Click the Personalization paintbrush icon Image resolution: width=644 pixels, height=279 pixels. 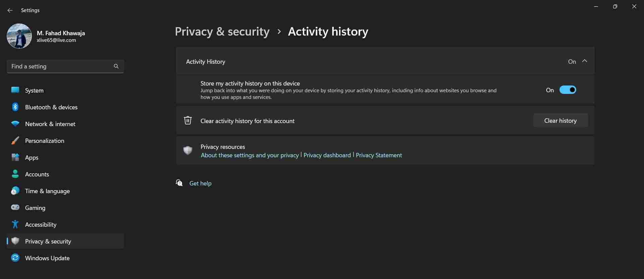(15, 141)
